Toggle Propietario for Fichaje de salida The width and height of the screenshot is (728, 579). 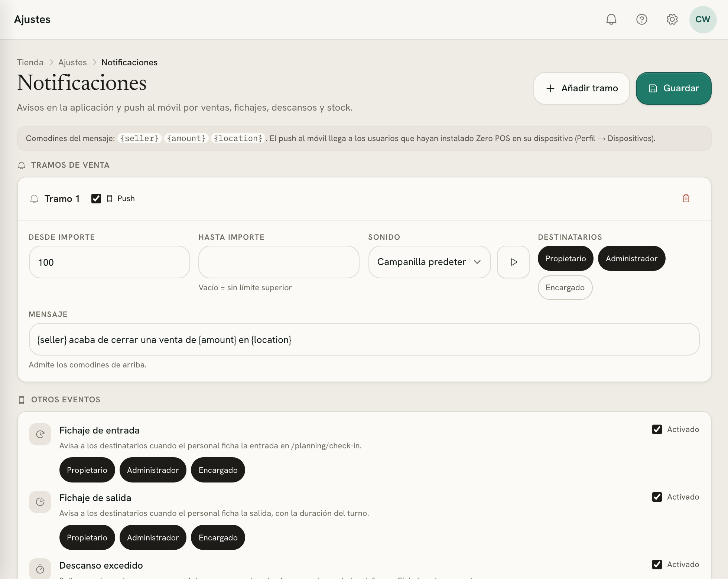click(87, 537)
